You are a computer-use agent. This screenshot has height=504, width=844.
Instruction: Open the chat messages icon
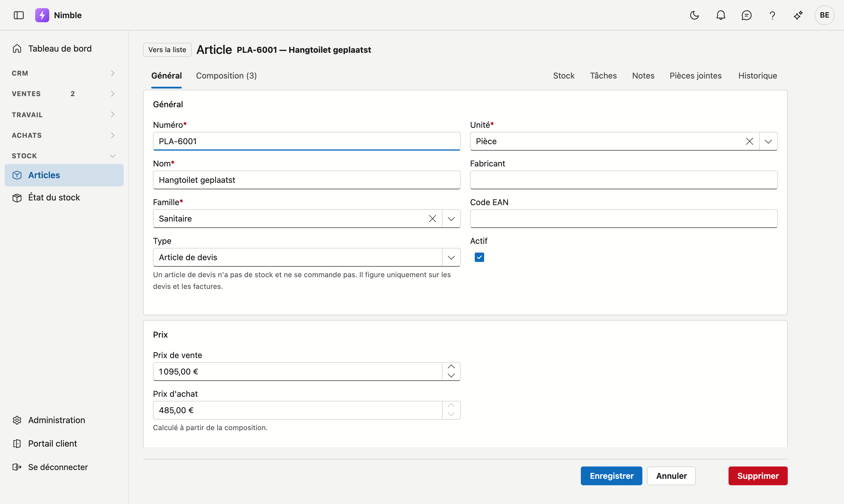tap(746, 15)
